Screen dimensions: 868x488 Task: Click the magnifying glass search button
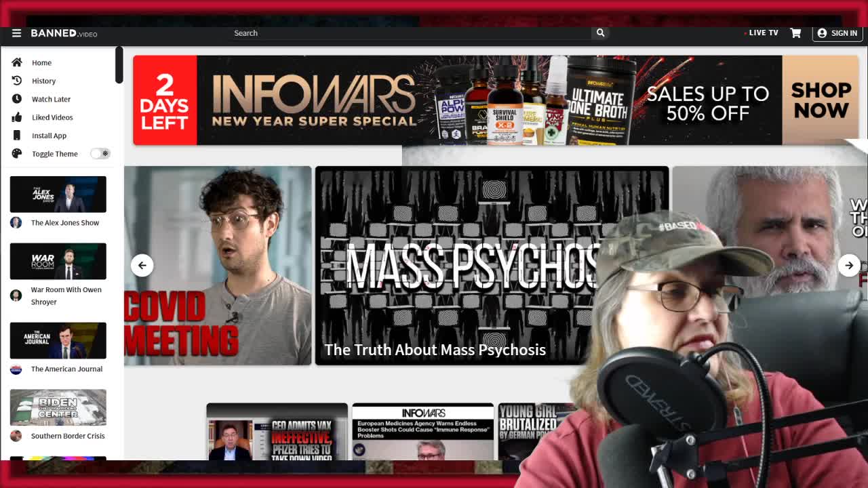point(600,33)
